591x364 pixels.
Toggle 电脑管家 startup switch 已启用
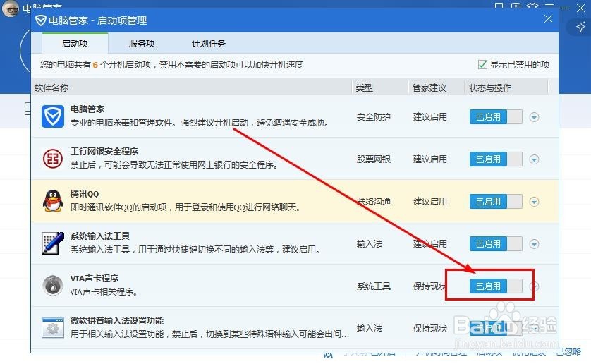[x=496, y=117]
